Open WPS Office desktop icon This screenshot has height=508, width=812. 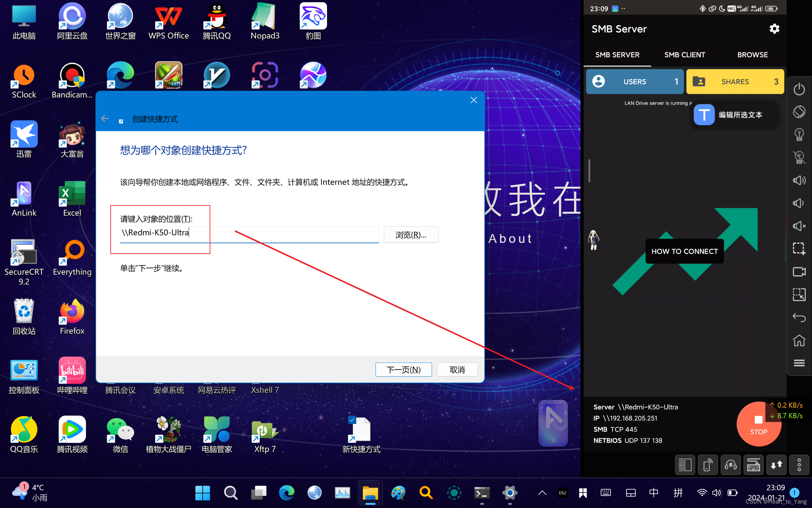coord(168,22)
